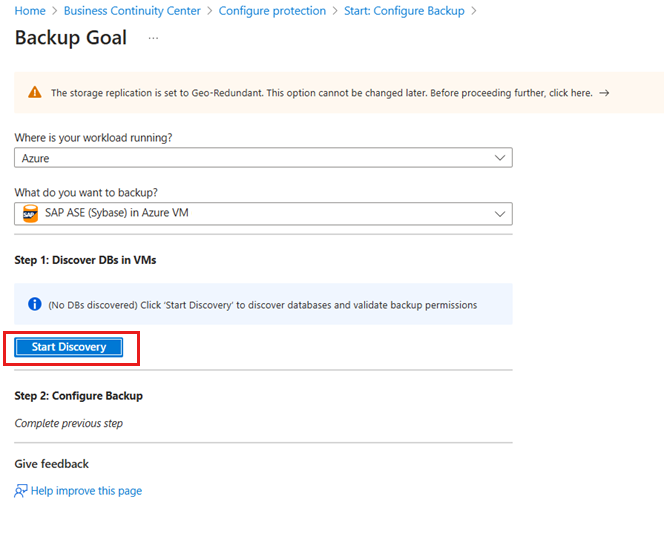Click the chevron separator after Home
664x548 pixels.
[x=55, y=11]
